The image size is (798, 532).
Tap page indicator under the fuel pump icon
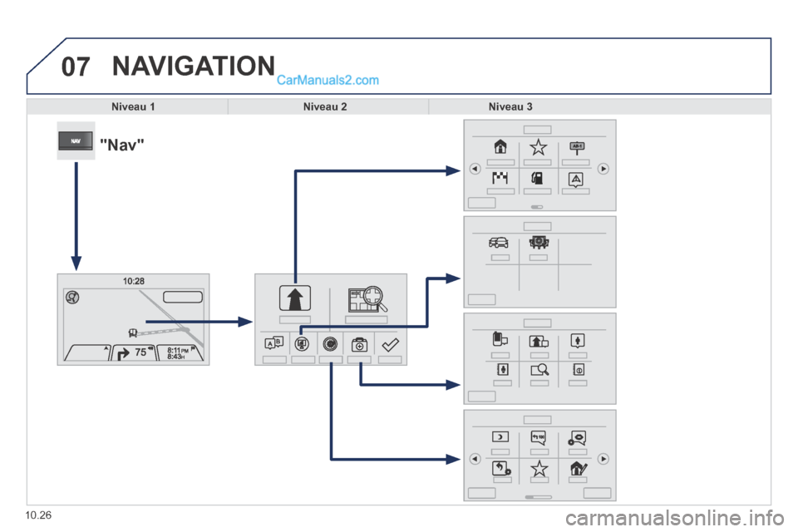click(x=537, y=207)
